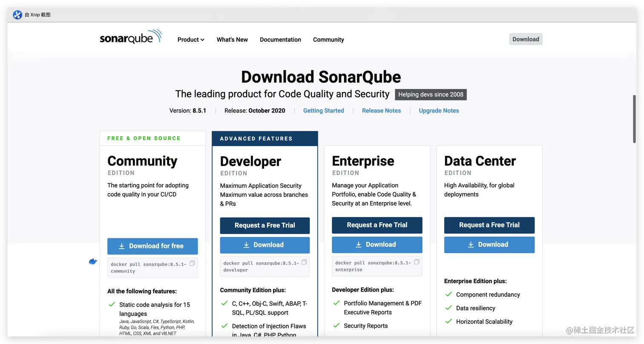Click the Release: October 2020 text

(x=255, y=111)
